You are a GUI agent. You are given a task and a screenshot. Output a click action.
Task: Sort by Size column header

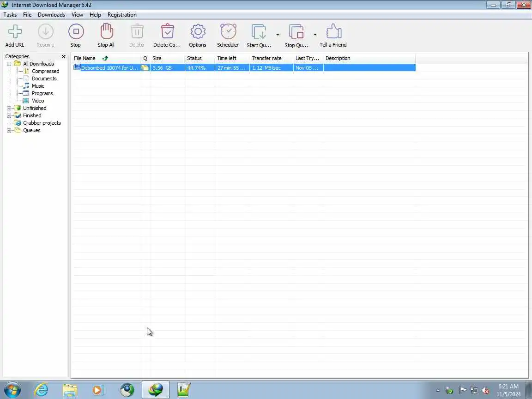[x=168, y=58]
